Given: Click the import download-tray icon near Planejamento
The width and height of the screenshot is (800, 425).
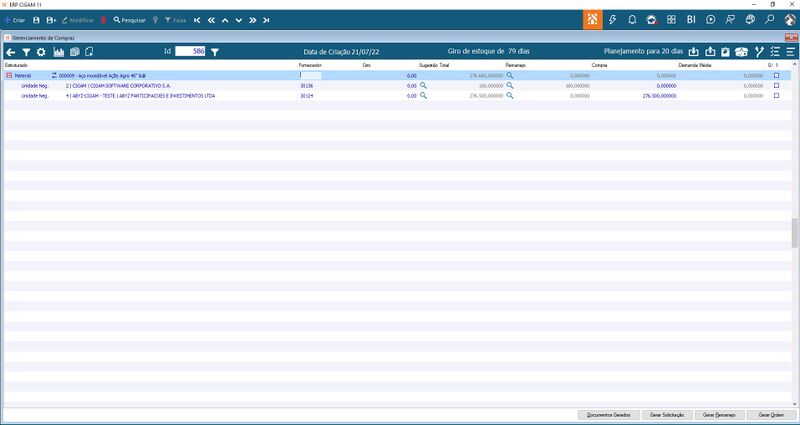Looking at the screenshot, I should pyautogui.click(x=693, y=52).
